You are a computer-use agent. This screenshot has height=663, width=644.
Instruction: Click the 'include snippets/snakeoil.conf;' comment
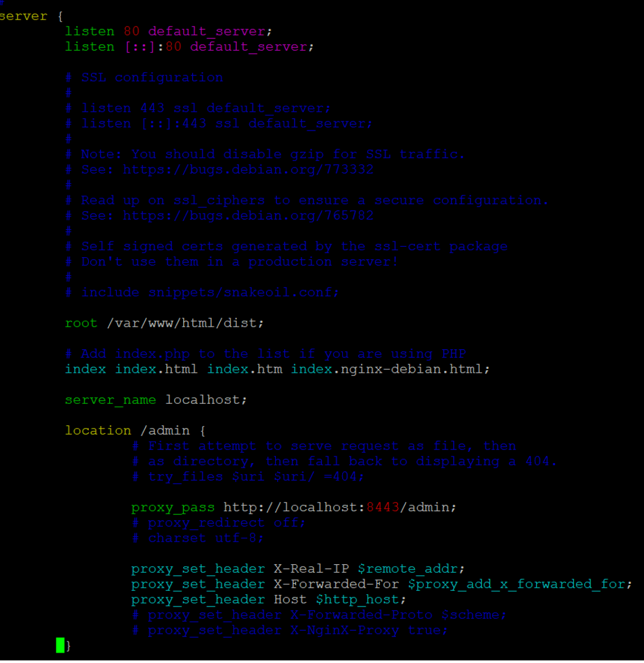click(x=202, y=293)
